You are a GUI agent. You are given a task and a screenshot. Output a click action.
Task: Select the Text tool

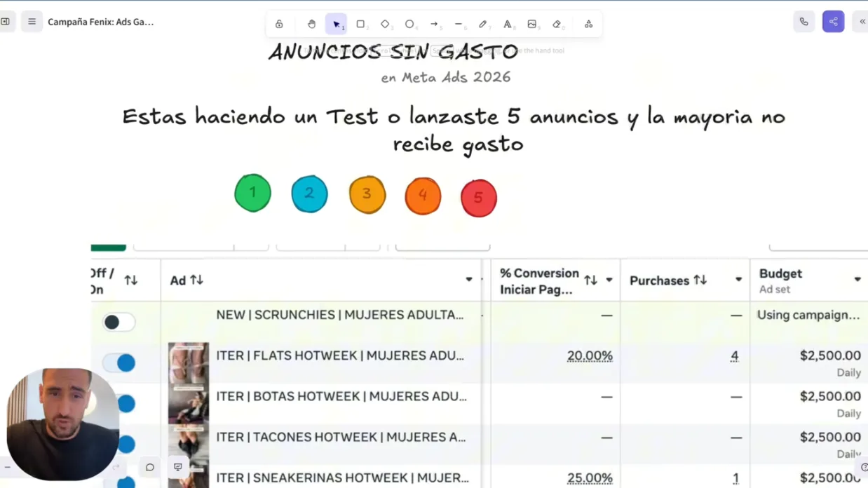click(x=508, y=24)
